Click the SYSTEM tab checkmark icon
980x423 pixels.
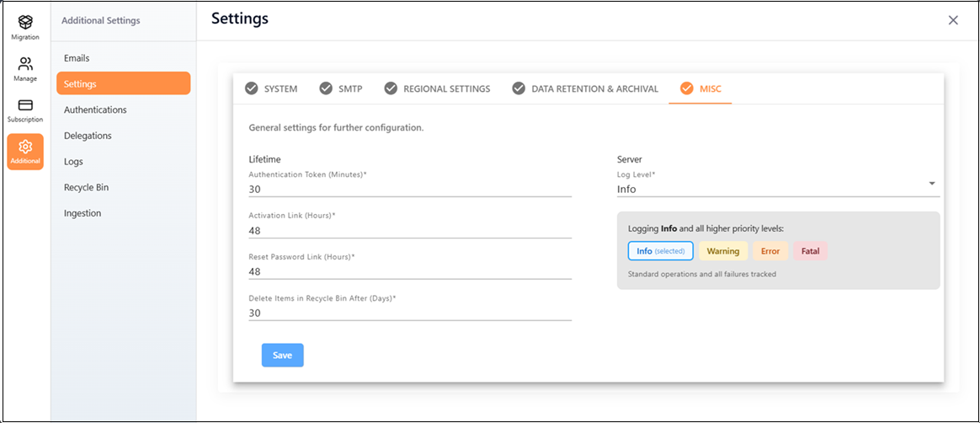(251, 88)
